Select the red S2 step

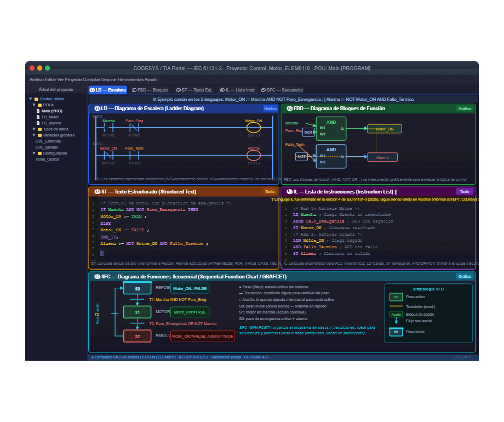coord(138,337)
